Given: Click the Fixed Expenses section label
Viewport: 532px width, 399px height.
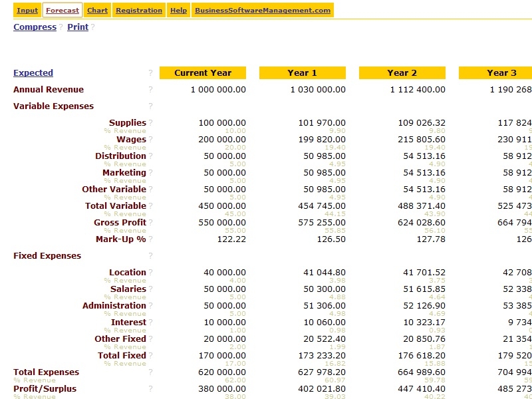Looking at the screenshot, I should pos(47,256).
